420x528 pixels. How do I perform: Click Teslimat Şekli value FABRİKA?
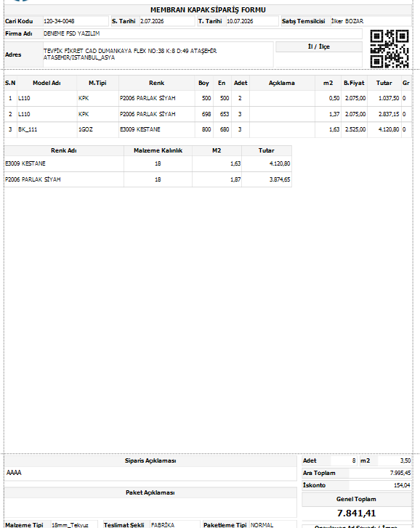[x=163, y=525]
